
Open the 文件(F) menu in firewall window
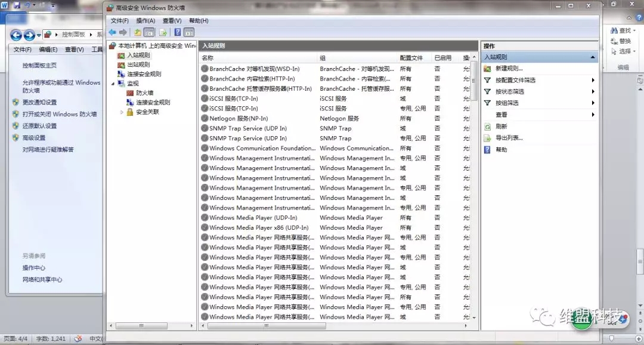click(x=119, y=20)
